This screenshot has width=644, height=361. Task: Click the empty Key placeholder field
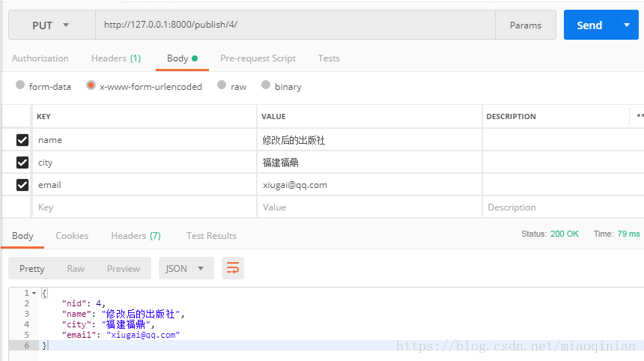(x=145, y=207)
